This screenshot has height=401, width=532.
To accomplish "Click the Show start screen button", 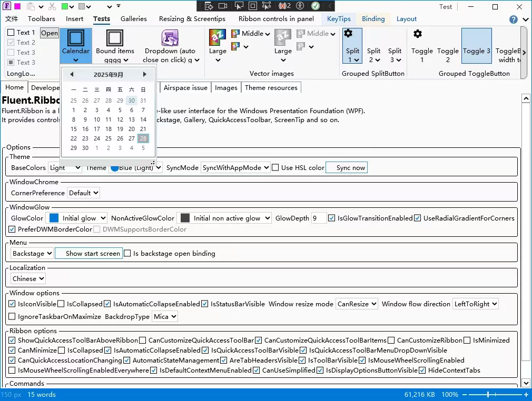I will [88, 253].
